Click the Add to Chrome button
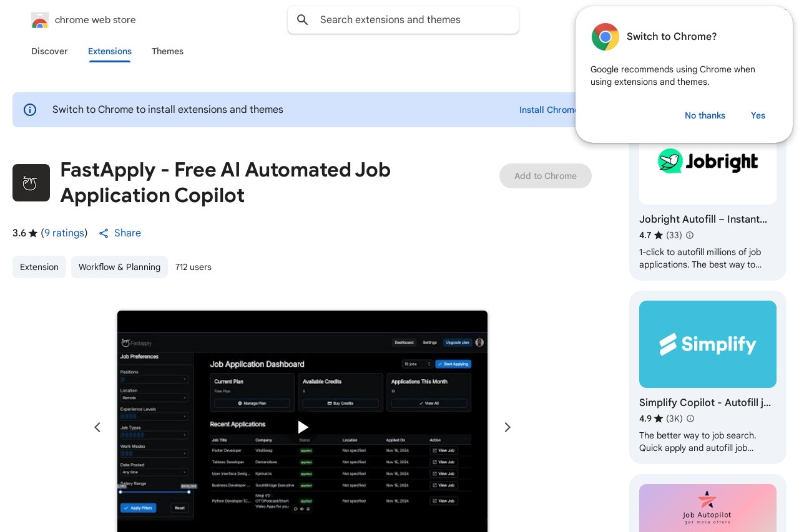 coord(546,176)
